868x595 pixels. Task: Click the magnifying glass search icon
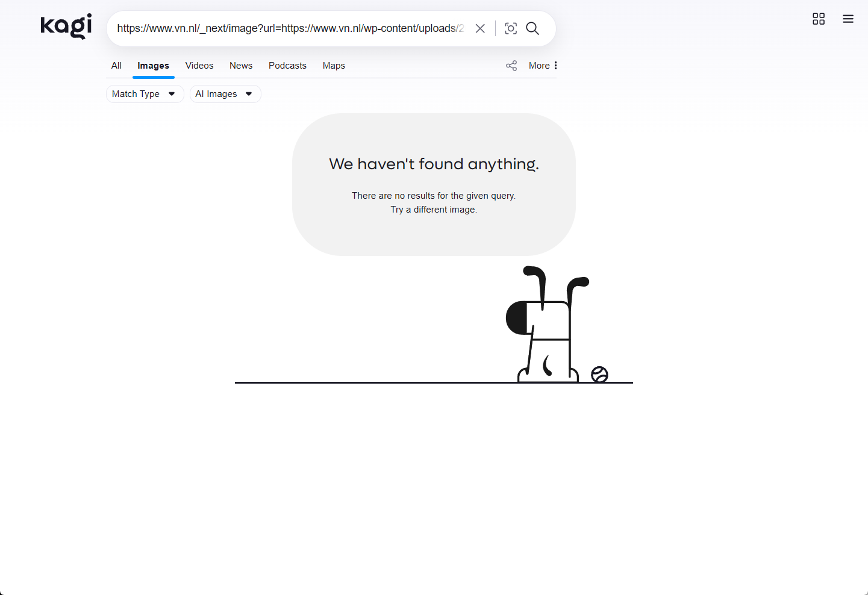(x=532, y=28)
